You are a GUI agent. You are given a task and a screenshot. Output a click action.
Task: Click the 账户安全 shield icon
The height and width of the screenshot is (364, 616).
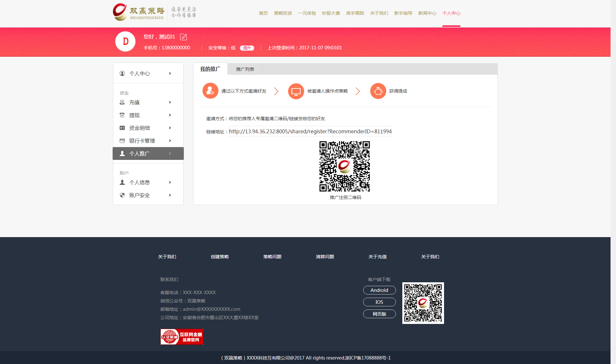[x=122, y=195]
